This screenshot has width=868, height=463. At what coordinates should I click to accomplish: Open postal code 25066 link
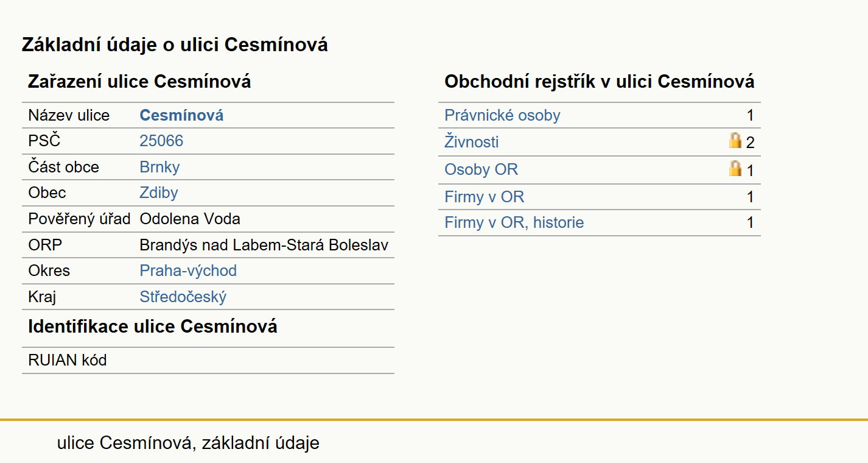[161, 141]
